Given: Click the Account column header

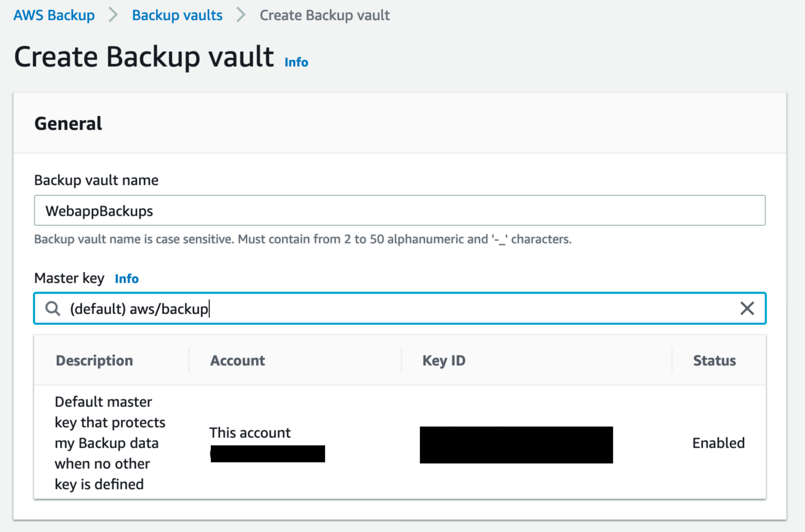Looking at the screenshot, I should (x=238, y=360).
